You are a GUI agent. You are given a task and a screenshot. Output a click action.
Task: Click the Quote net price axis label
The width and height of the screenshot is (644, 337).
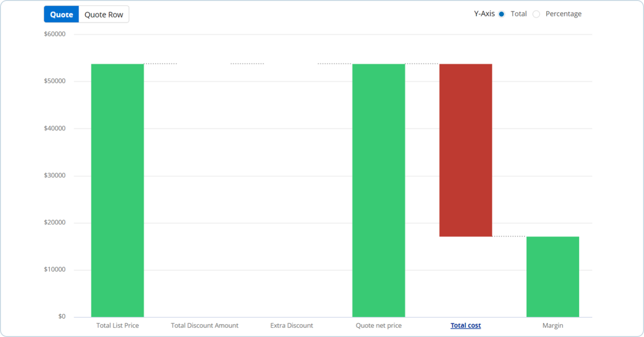(379, 325)
